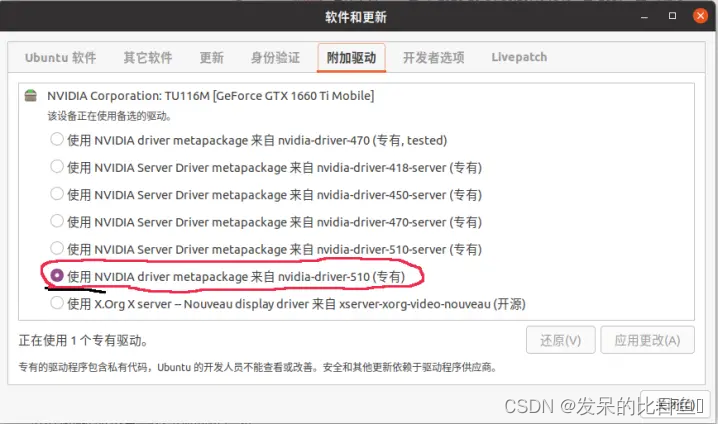
Task: Switch to the Ubuntu 软件 tab
Action: pos(60,58)
